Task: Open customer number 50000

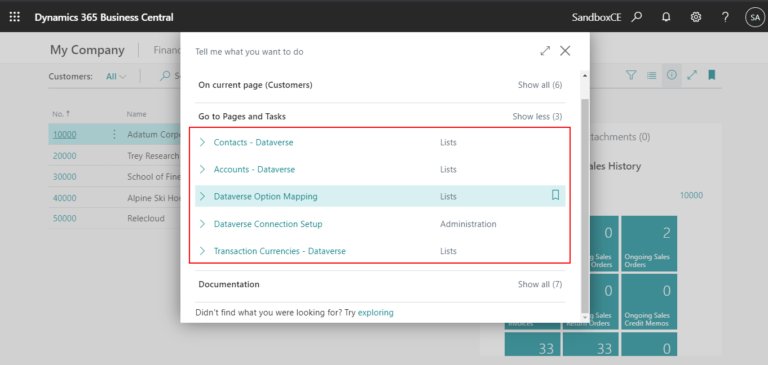Action: [x=65, y=219]
